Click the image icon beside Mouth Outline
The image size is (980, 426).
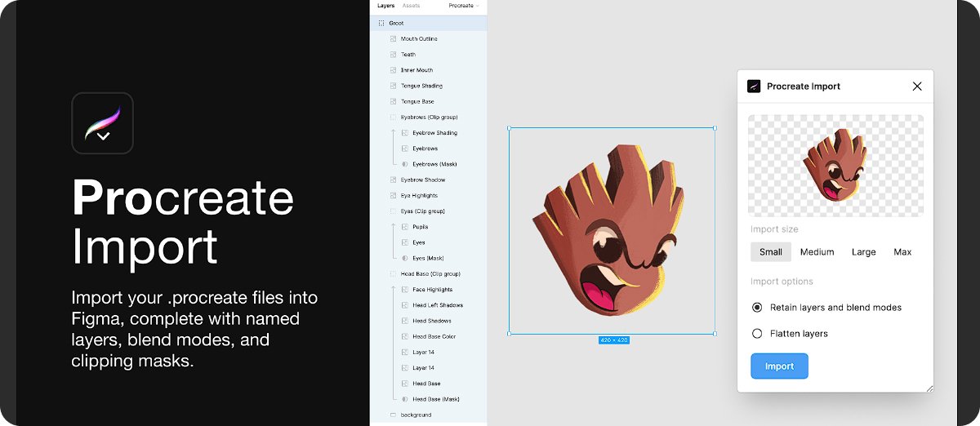[x=393, y=38]
